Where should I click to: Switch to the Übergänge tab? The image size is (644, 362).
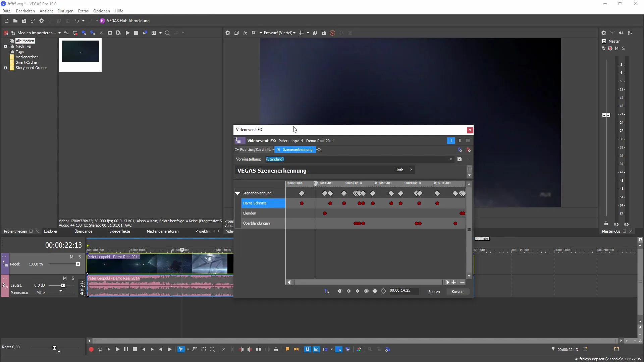point(83,231)
